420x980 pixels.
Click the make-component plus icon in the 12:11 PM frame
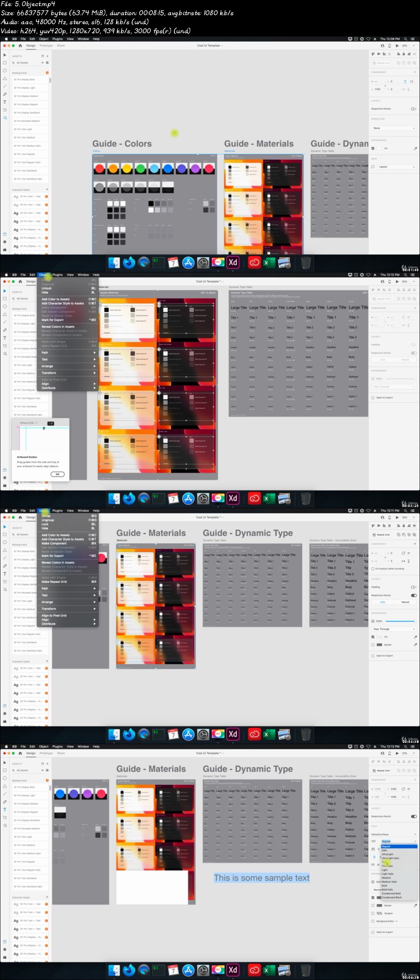pyautogui.click(x=415, y=544)
